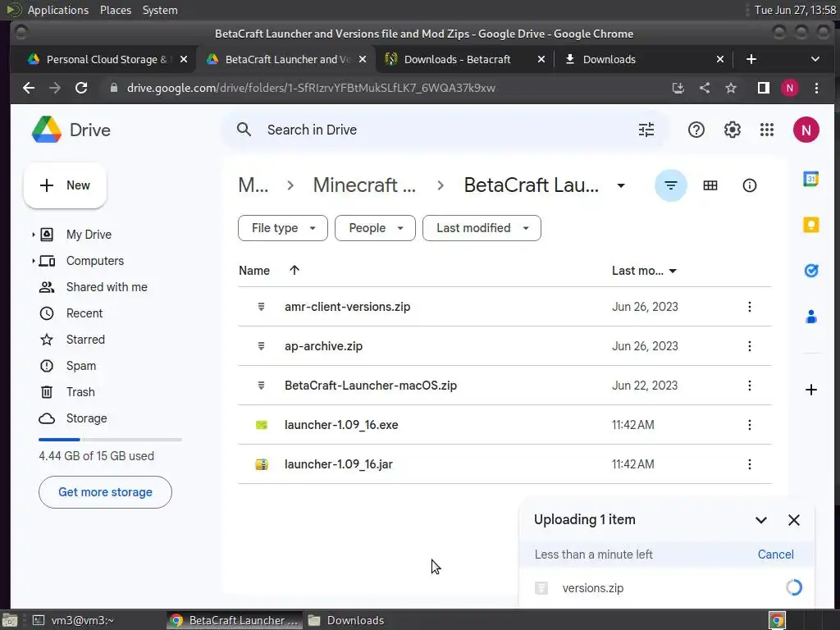
Task: Open the search options filter icon
Action: pos(646,130)
